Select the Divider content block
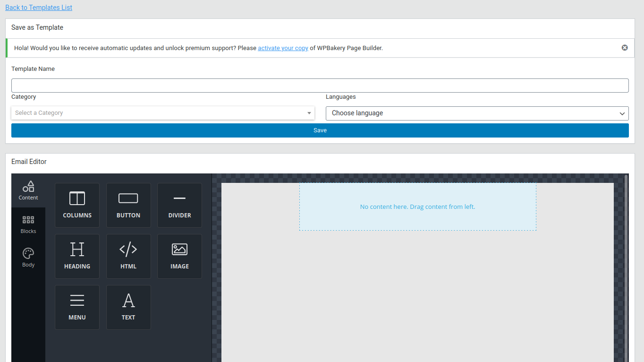The height and width of the screenshot is (362, 644). pos(179,205)
